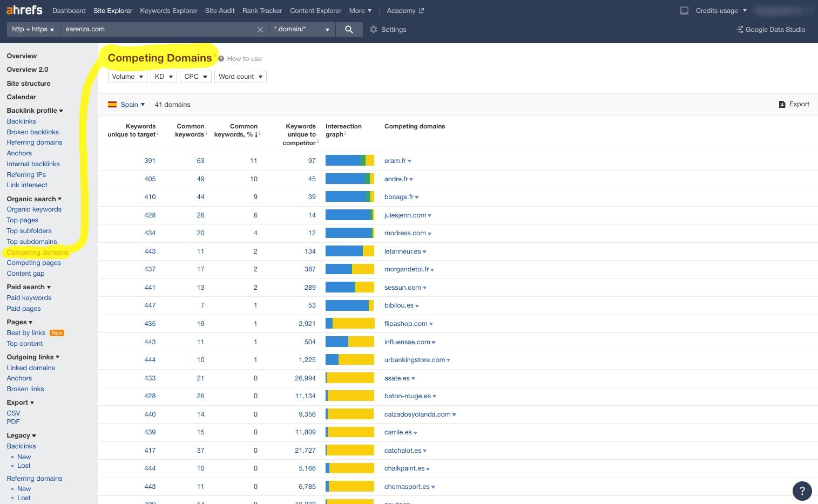Open the morgandetoi.fr competing domain link
The height and width of the screenshot is (504, 818).
coord(406,269)
